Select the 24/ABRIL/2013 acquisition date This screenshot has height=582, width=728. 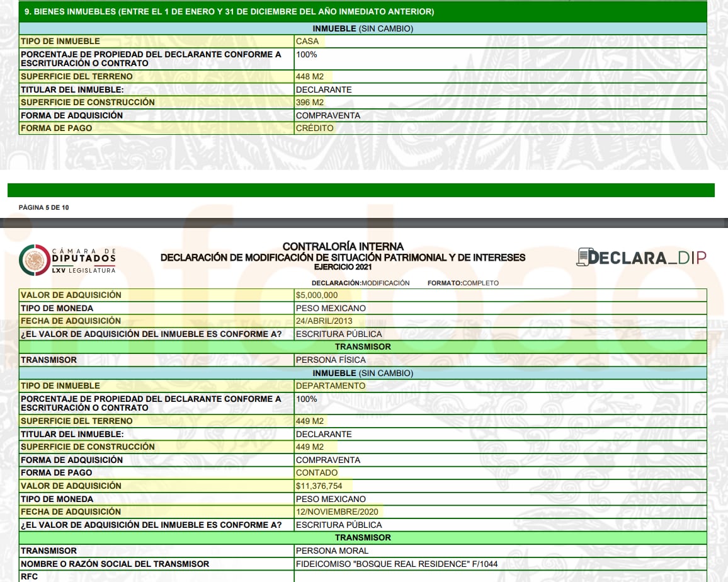(x=324, y=321)
